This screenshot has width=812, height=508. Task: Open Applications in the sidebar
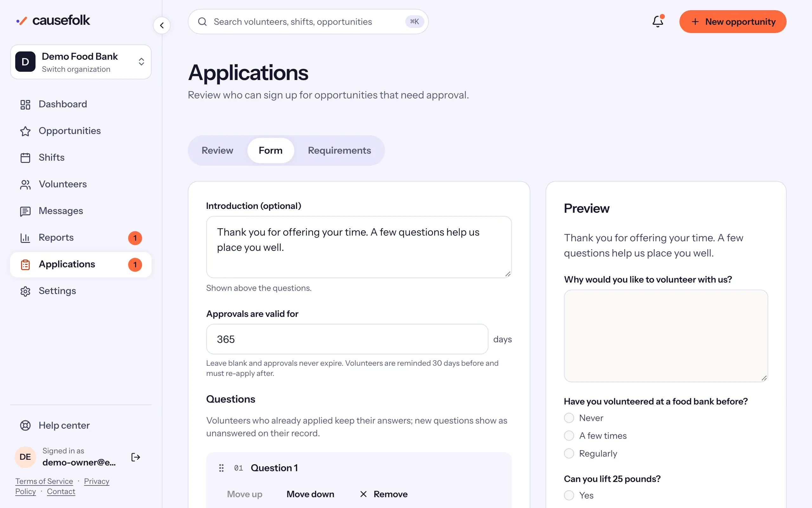(x=81, y=264)
